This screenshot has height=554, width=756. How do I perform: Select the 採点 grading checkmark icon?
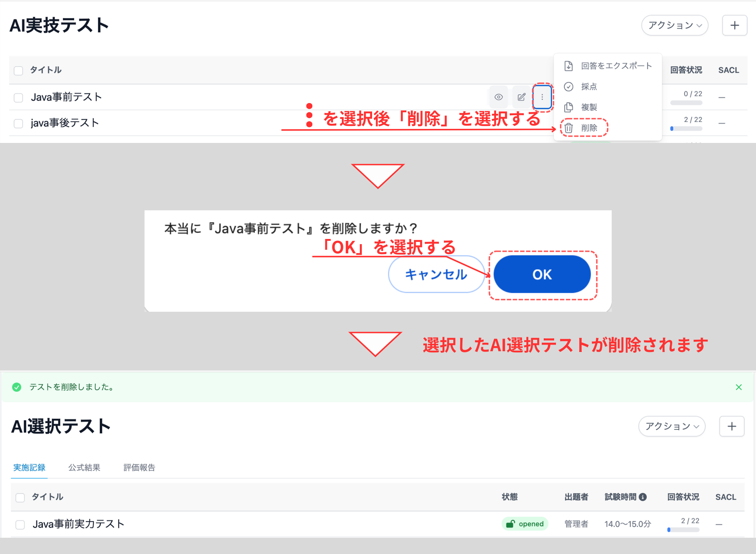(568, 87)
